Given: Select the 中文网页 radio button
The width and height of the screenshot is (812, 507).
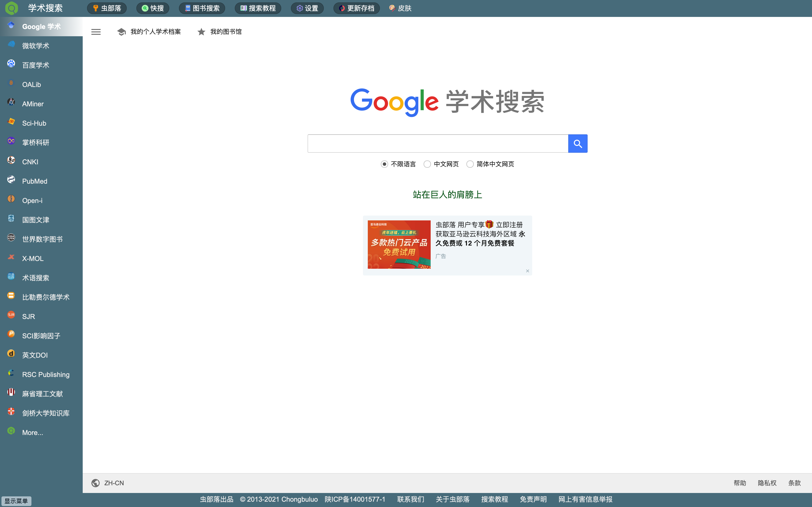Looking at the screenshot, I should 427,164.
